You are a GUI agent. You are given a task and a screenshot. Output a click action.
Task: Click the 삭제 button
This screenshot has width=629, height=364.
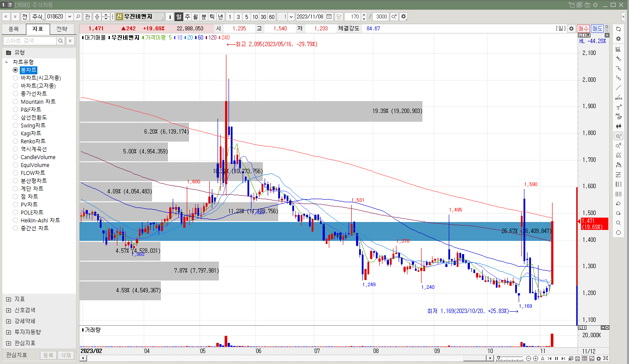click(x=65, y=355)
